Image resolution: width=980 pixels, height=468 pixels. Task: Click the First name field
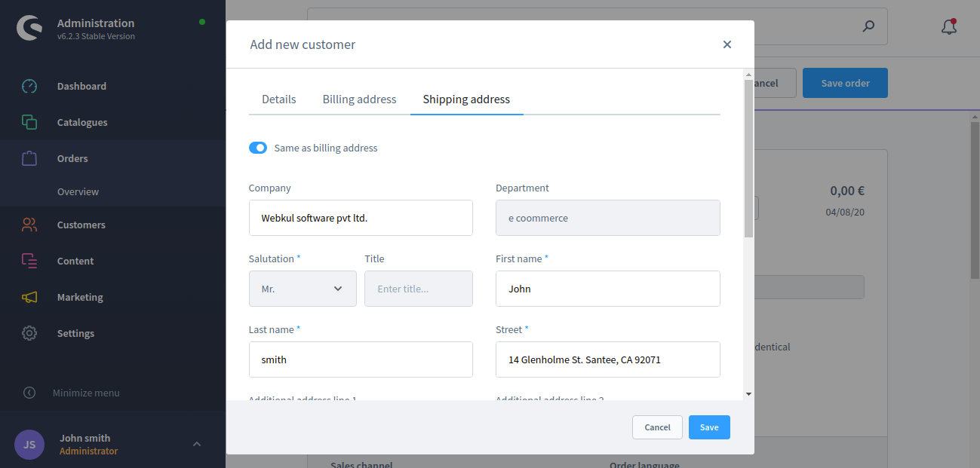click(x=608, y=289)
